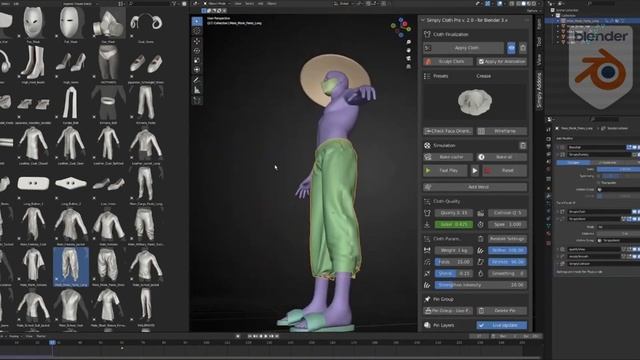640x360 pixels.
Task: Click trash icon next to Apply Cloth
Action: point(522,48)
